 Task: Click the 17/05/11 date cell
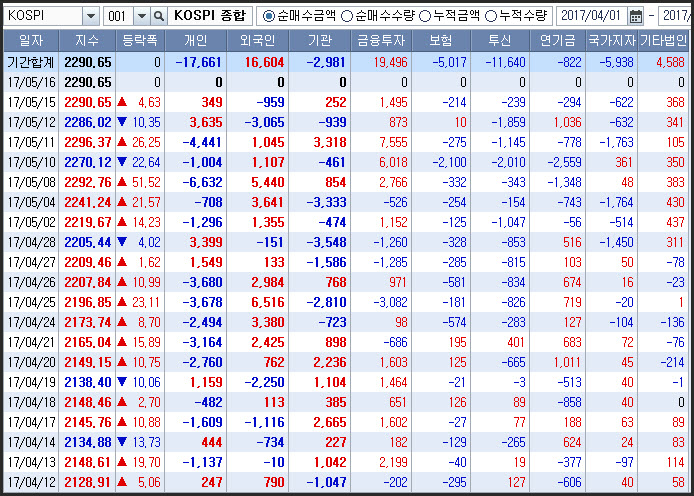pyautogui.click(x=31, y=142)
